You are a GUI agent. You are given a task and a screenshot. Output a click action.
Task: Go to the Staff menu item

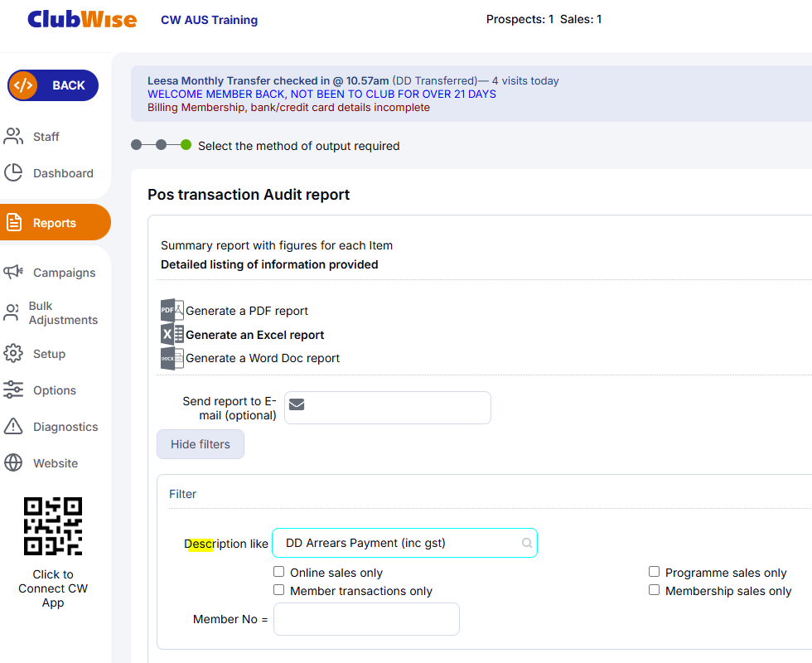[x=46, y=137]
